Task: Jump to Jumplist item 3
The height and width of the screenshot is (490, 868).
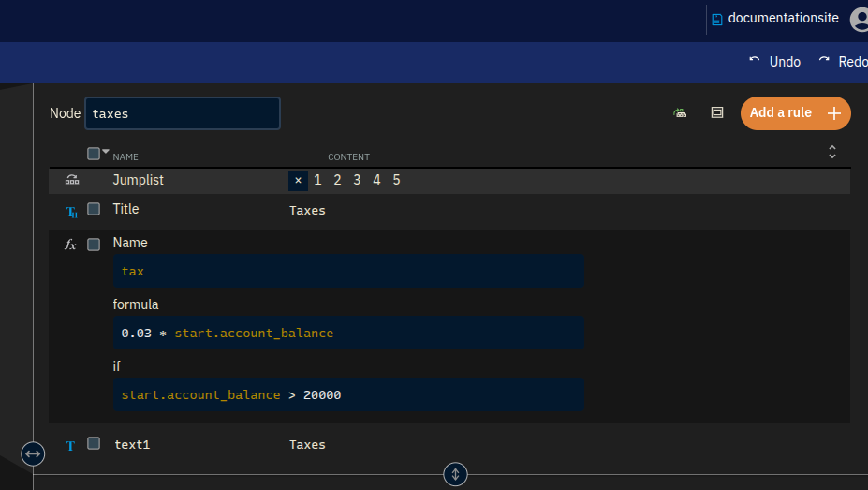Action: click(x=357, y=180)
